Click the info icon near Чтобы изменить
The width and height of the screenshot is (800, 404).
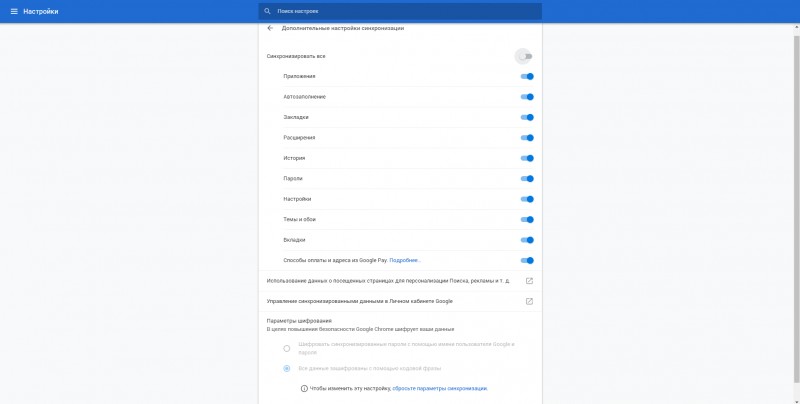tap(304, 389)
